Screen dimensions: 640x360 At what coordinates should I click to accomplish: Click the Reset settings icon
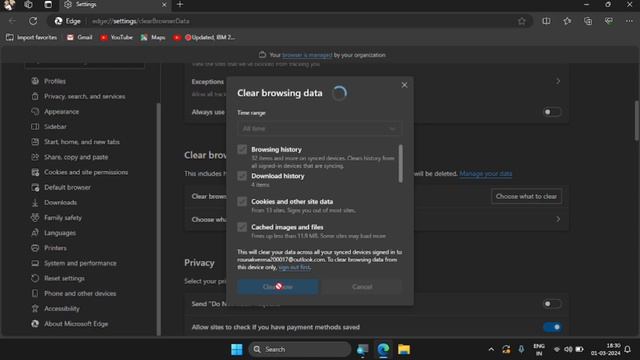pos(35,278)
